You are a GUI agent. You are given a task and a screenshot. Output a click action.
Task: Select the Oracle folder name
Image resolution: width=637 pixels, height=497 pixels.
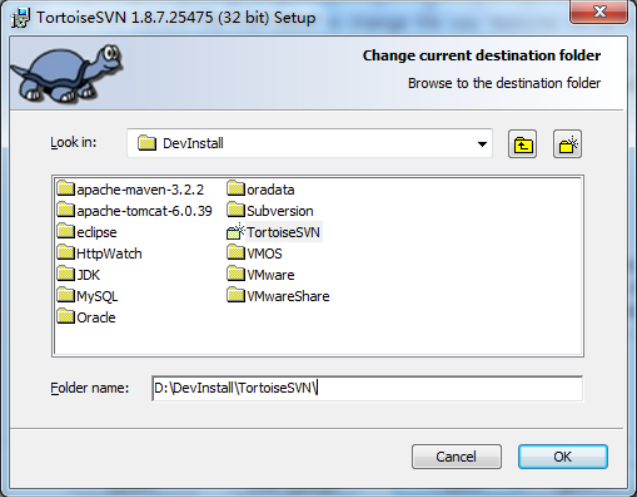point(96,317)
